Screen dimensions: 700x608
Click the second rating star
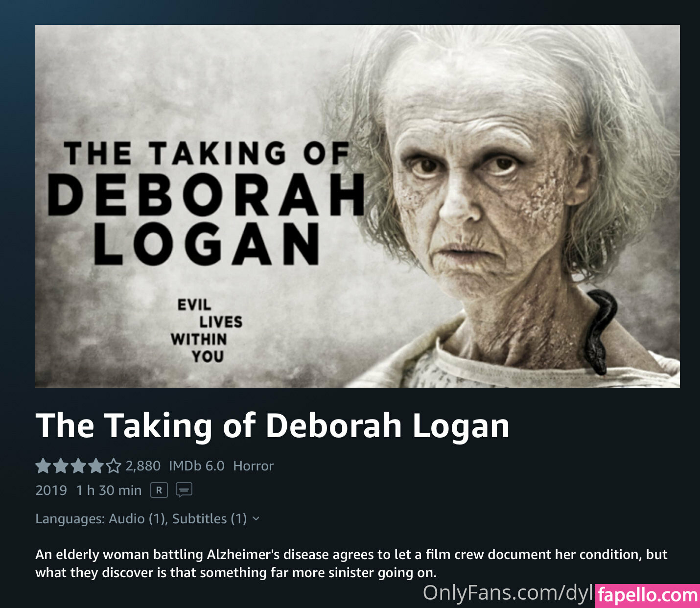(x=61, y=466)
